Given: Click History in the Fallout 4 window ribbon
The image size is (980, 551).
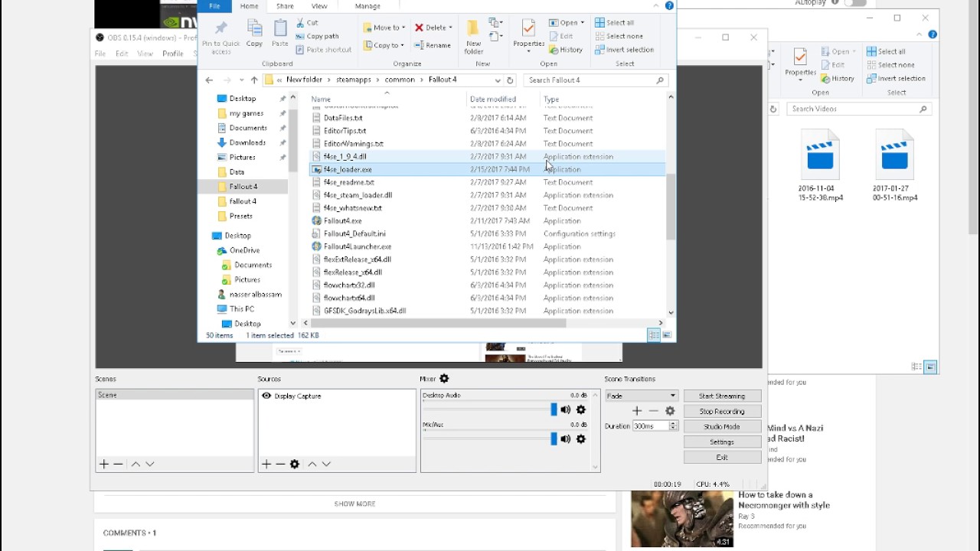Looking at the screenshot, I should (x=565, y=50).
